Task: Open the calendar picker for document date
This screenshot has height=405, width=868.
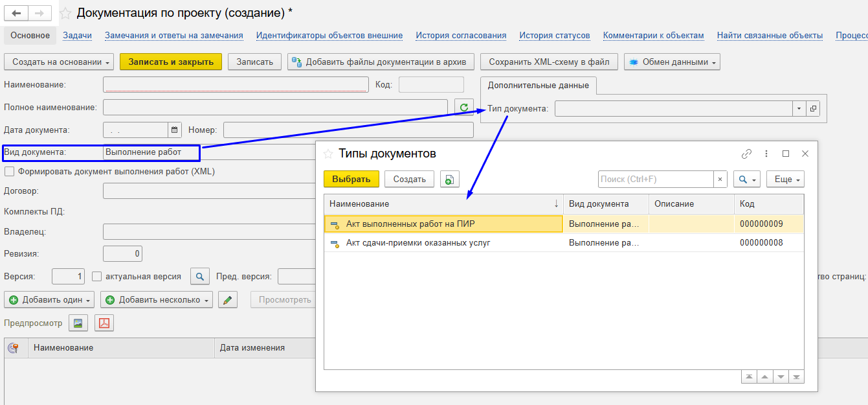Action: [x=175, y=130]
